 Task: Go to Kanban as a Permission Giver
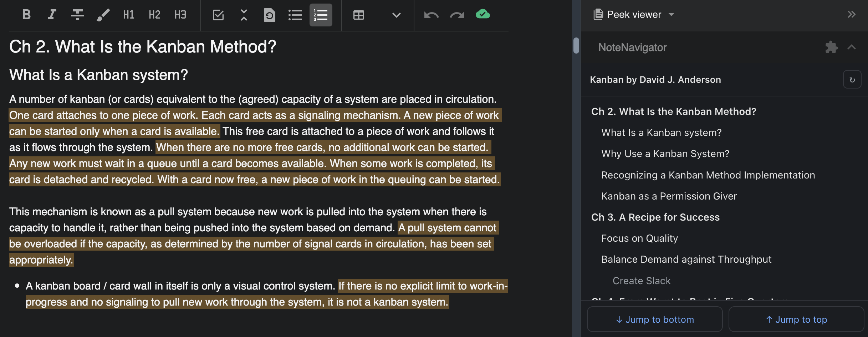(x=669, y=196)
